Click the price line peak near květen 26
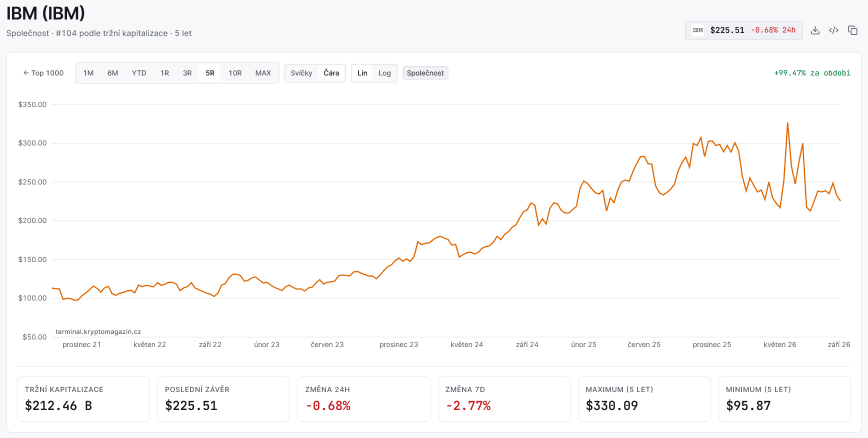 (x=787, y=123)
